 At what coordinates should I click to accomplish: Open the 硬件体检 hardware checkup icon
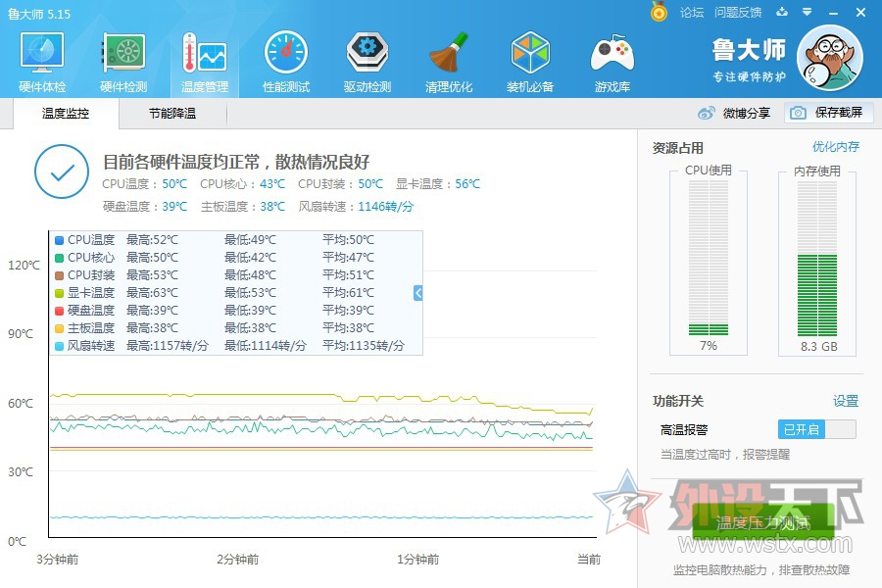coord(42,62)
